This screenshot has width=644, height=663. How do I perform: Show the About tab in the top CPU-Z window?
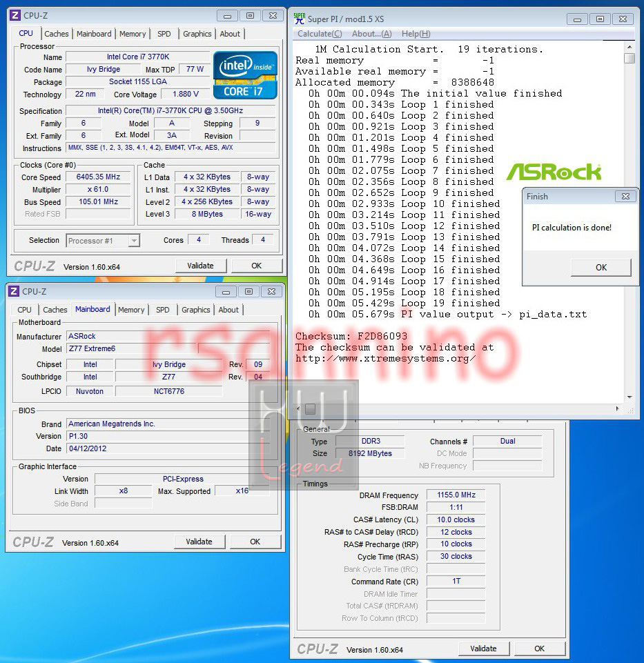coord(230,34)
